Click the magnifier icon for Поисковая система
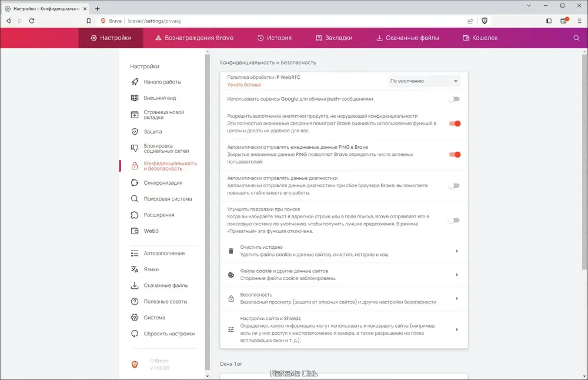The width and height of the screenshot is (588, 380). tap(135, 199)
